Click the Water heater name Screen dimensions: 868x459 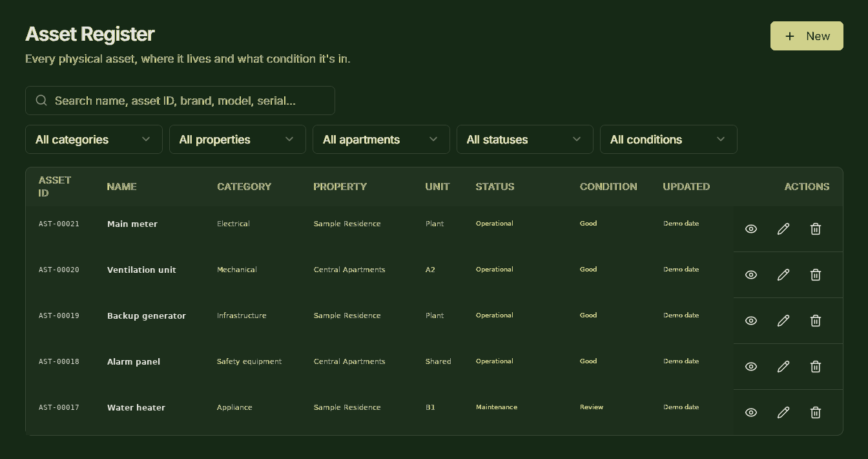point(136,407)
